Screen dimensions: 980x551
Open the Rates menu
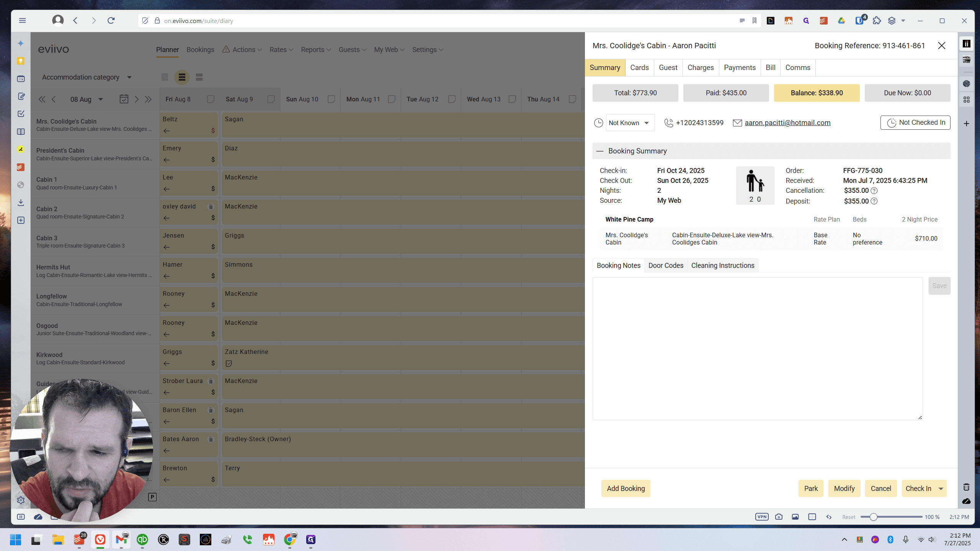[281, 50]
